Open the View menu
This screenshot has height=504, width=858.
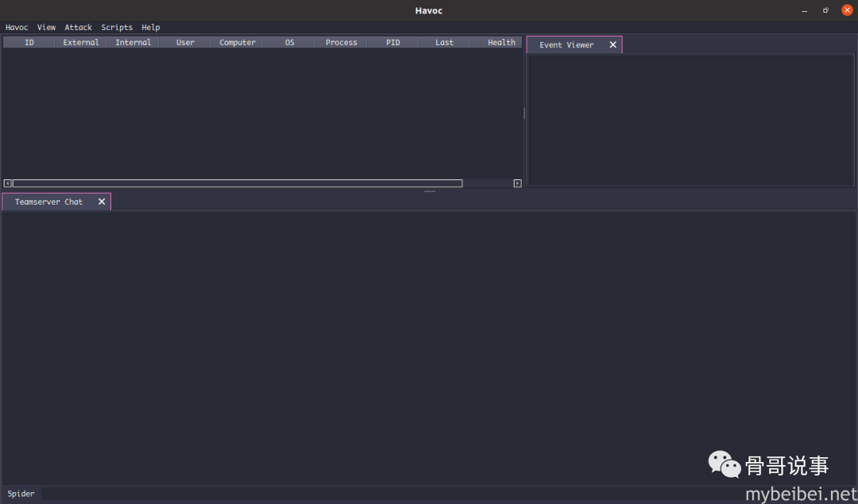click(46, 27)
